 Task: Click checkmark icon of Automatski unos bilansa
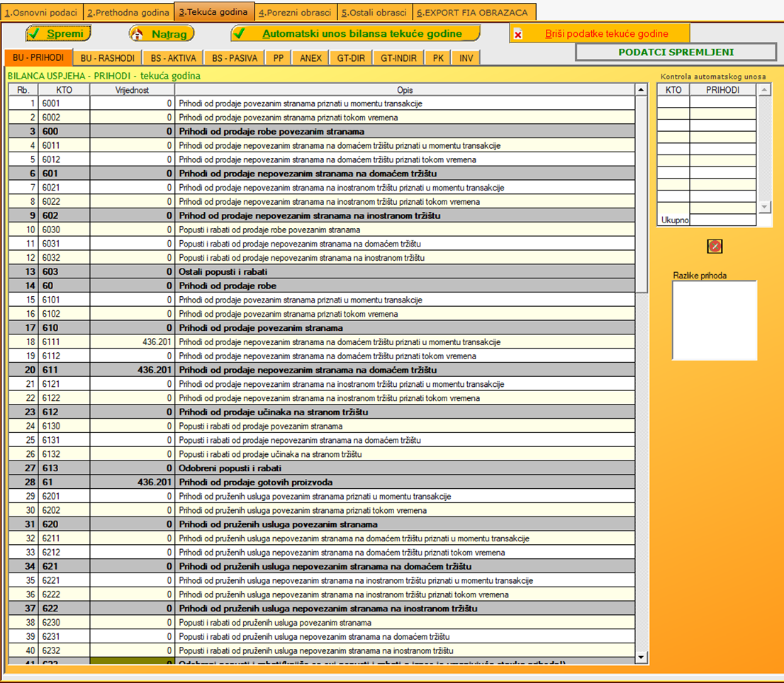point(240,33)
